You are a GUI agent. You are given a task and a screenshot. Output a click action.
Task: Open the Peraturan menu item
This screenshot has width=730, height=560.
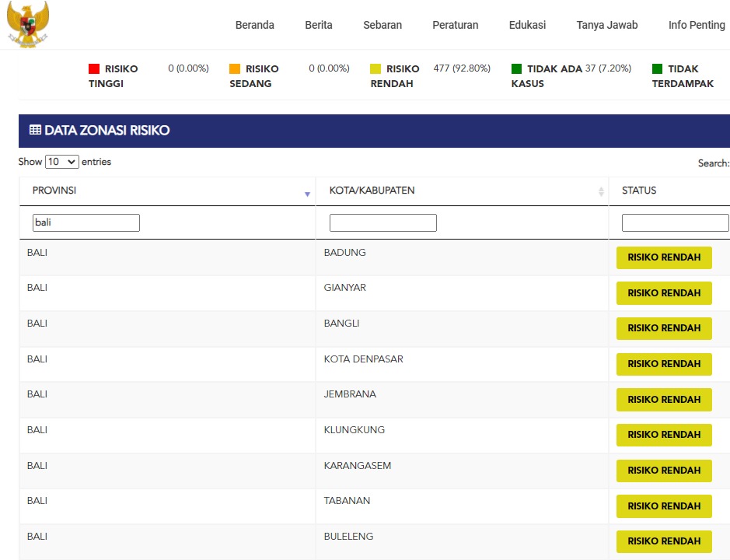click(456, 25)
